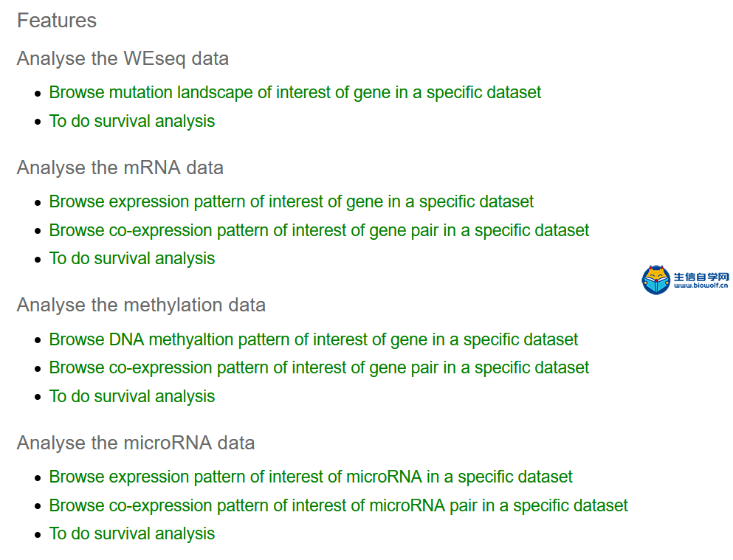733x560 pixels.
Task: Click the Analyse the WEseq data heading
Action: click(x=123, y=59)
